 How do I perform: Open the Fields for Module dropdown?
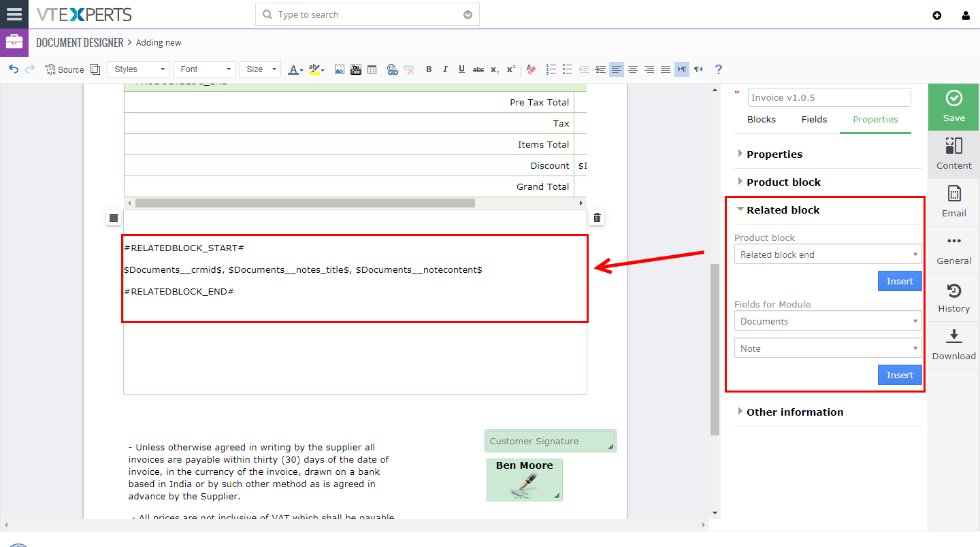pos(828,320)
